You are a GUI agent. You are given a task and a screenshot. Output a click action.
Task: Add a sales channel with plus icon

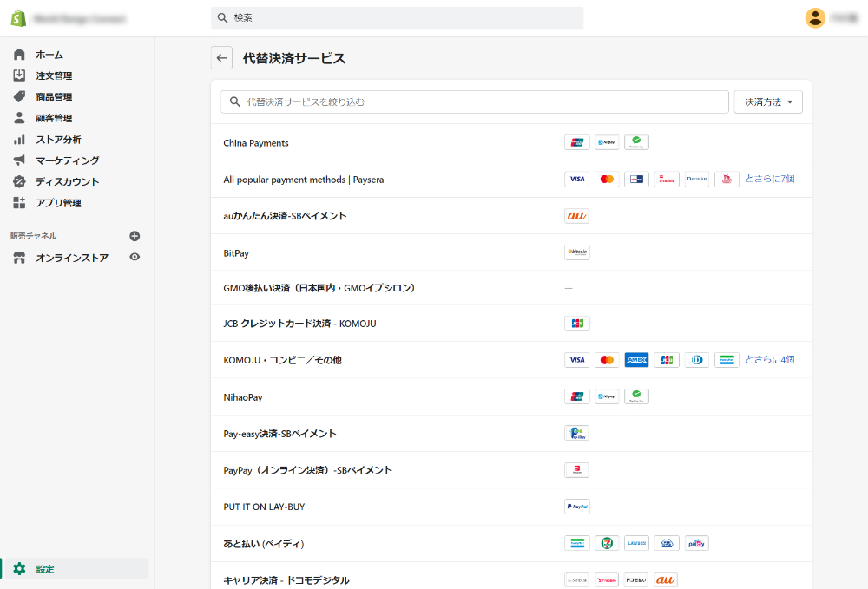(x=135, y=236)
